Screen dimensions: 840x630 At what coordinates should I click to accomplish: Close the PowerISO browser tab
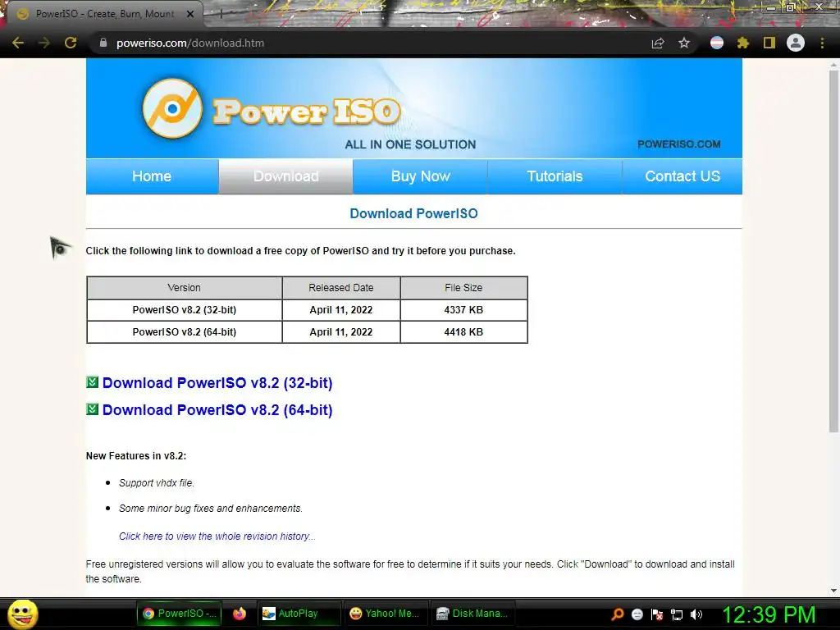(x=190, y=14)
